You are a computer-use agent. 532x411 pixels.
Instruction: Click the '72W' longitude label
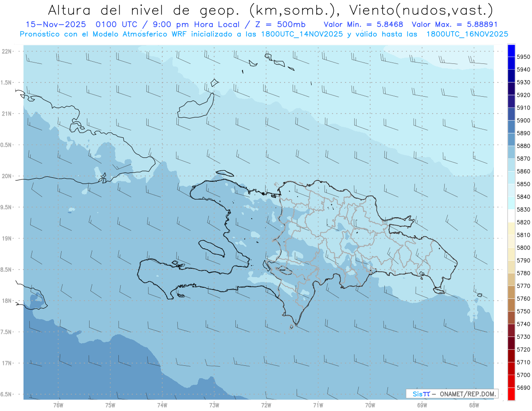[x=266, y=405]
